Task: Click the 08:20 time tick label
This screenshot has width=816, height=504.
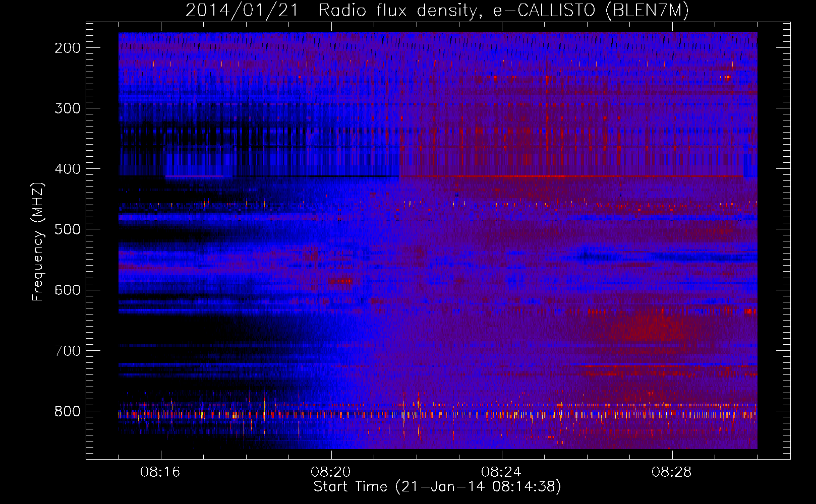Action: [x=331, y=472]
